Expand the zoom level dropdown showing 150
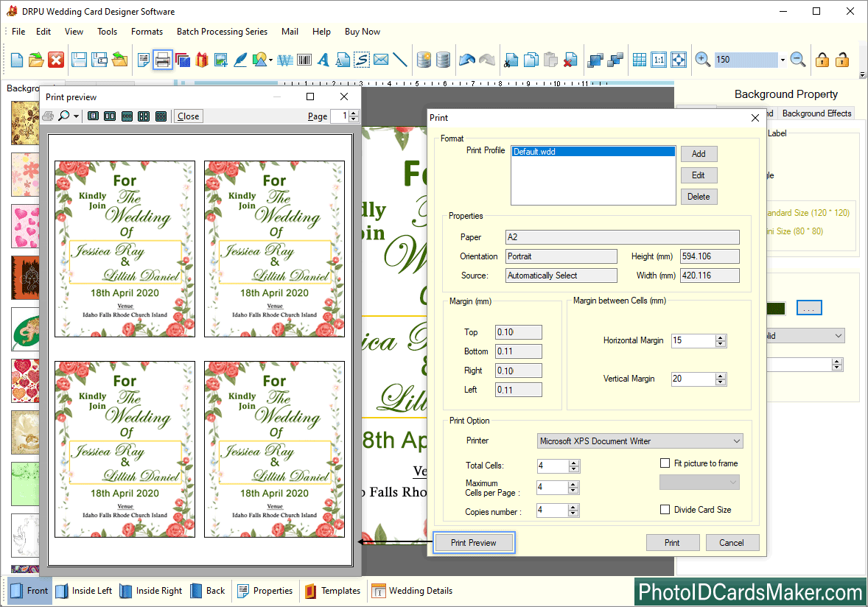Viewport: 868px width, 607px height. pyautogui.click(x=782, y=60)
